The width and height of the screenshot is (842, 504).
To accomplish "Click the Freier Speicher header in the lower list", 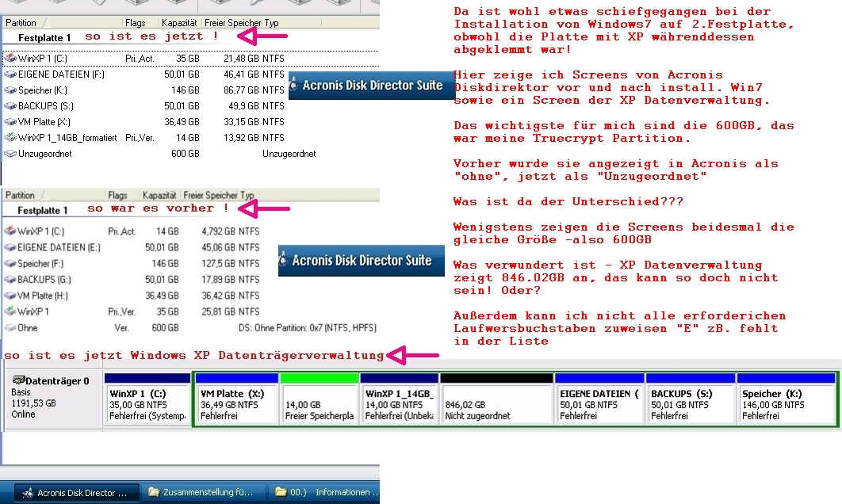I will click(211, 195).
